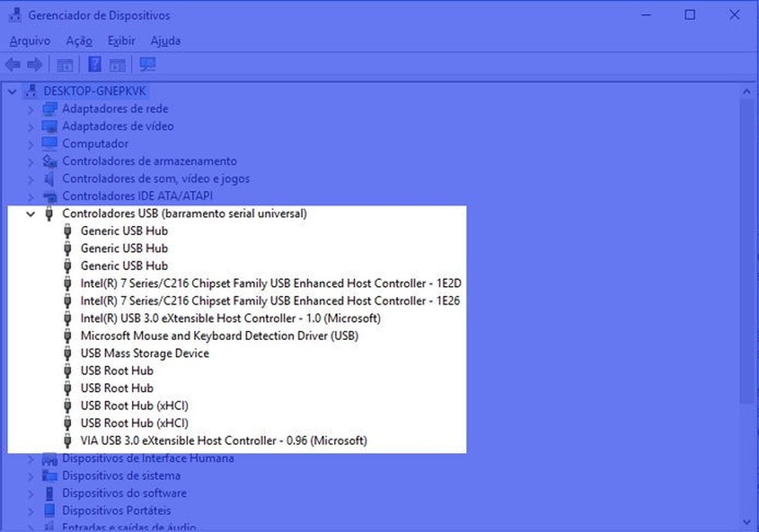This screenshot has height=532, width=759.
Task: Select Intel 7 Series USB Enhanced Host Controller 1E26
Action: pos(270,301)
